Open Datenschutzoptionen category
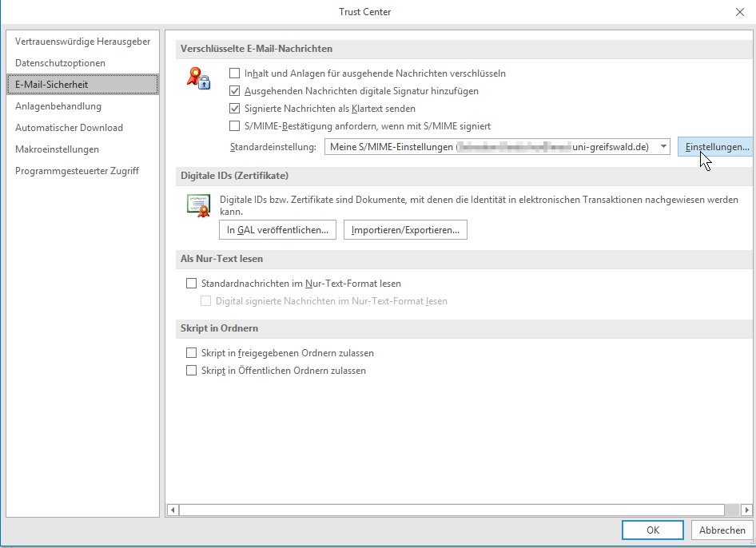 pos(60,63)
